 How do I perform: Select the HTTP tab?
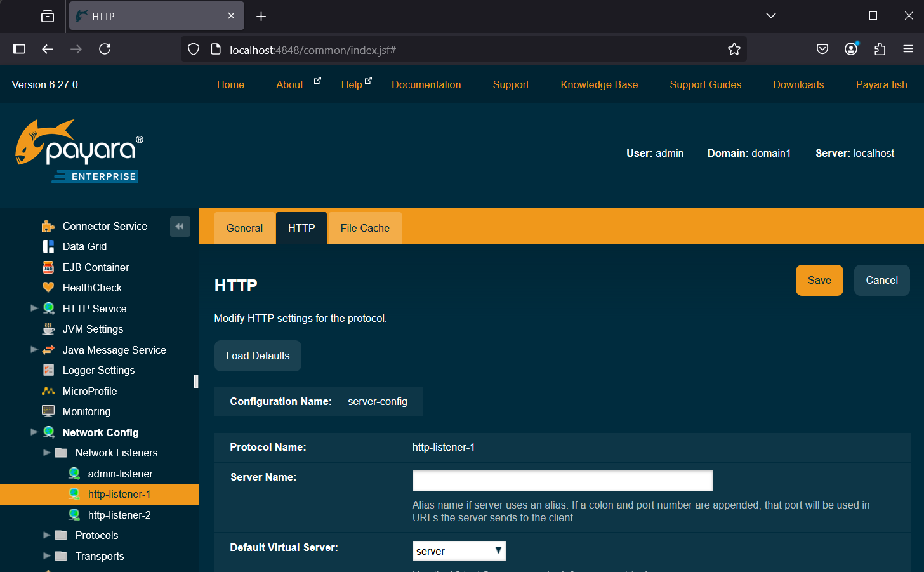click(301, 228)
